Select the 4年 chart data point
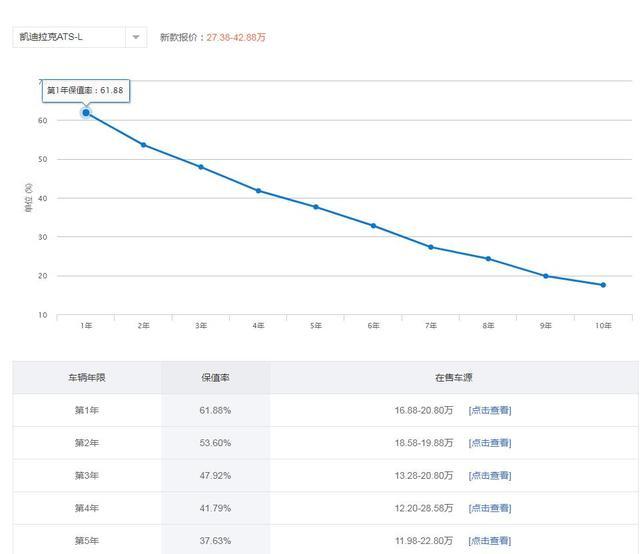This screenshot has height=554, width=640. [x=258, y=190]
